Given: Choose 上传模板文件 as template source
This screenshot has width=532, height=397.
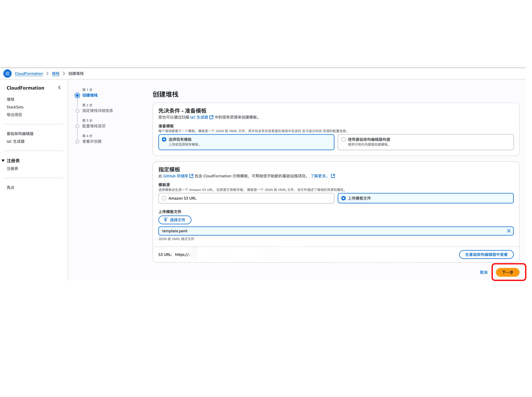Looking at the screenshot, I should (x=426, y=198).
